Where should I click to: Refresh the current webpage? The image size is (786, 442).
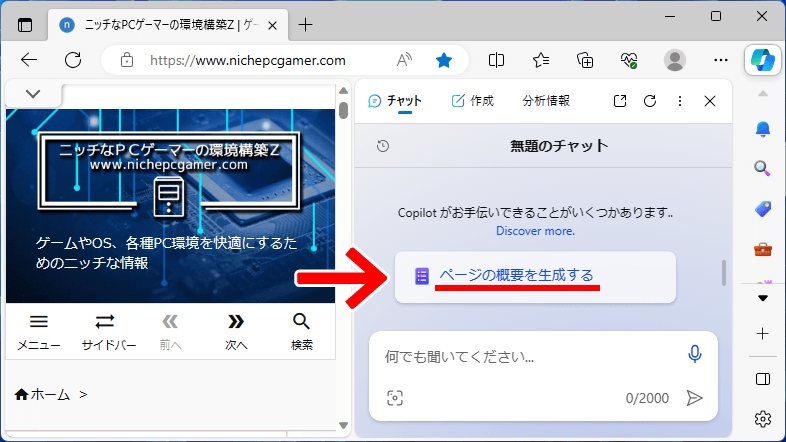[73, 60]
